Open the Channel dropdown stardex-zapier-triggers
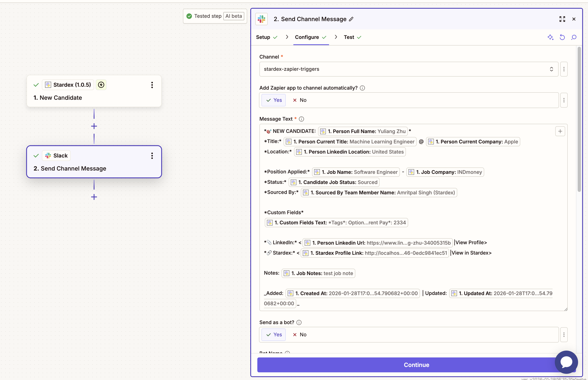This screenshot has width=588, height=380. (x=409, y=69)
